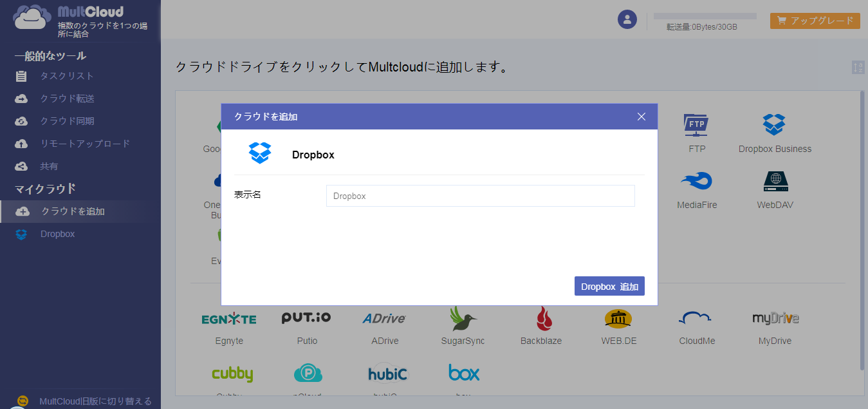Click the share cloud icon beside 共有
This screenshot has height=409, width=868.
(x=21, y=166)
